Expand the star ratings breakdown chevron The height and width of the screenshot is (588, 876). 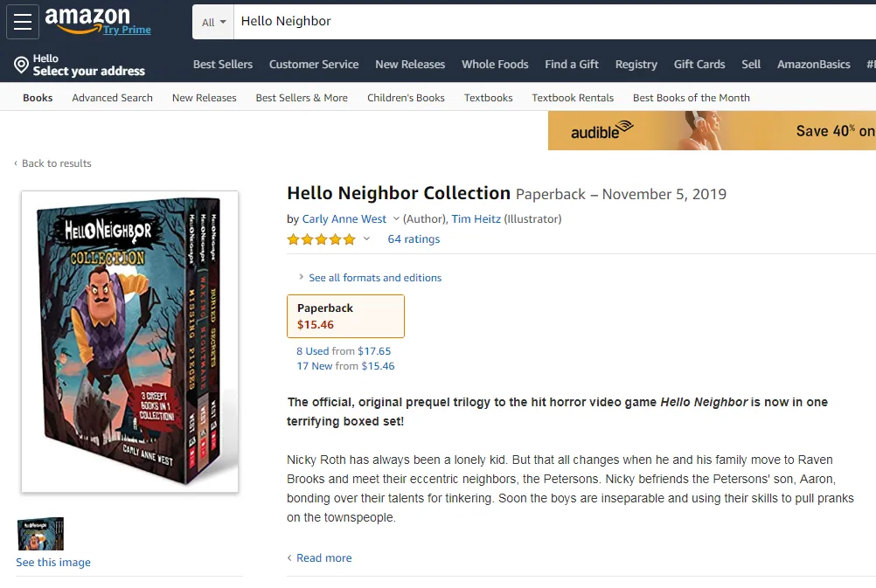coord(366,239)
